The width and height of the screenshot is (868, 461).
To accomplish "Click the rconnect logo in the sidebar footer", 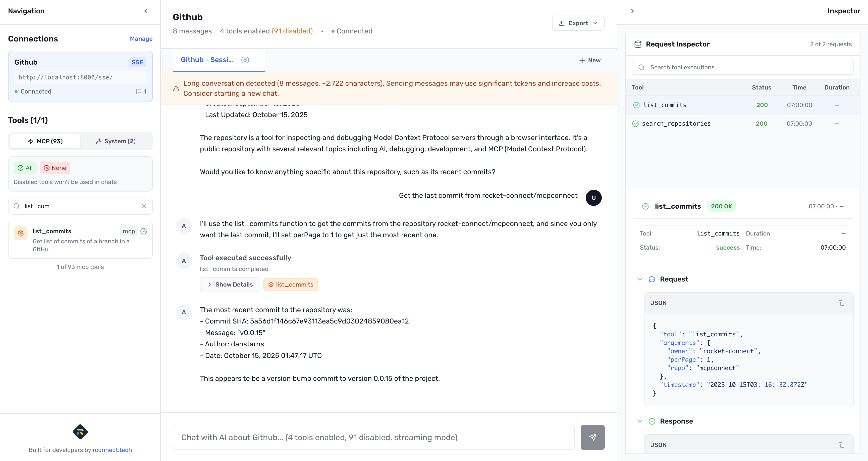I will (80, 432).
